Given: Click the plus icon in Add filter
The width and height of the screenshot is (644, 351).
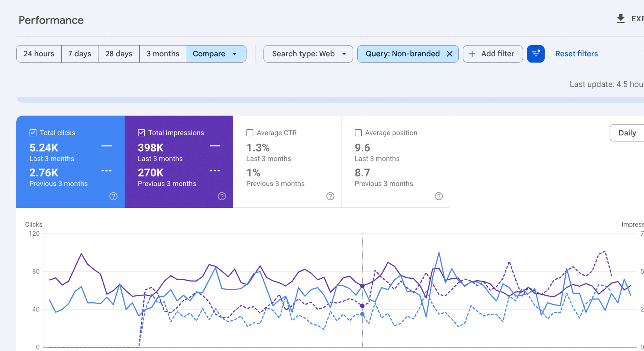Looking at the screenshot, I should 472,54.
